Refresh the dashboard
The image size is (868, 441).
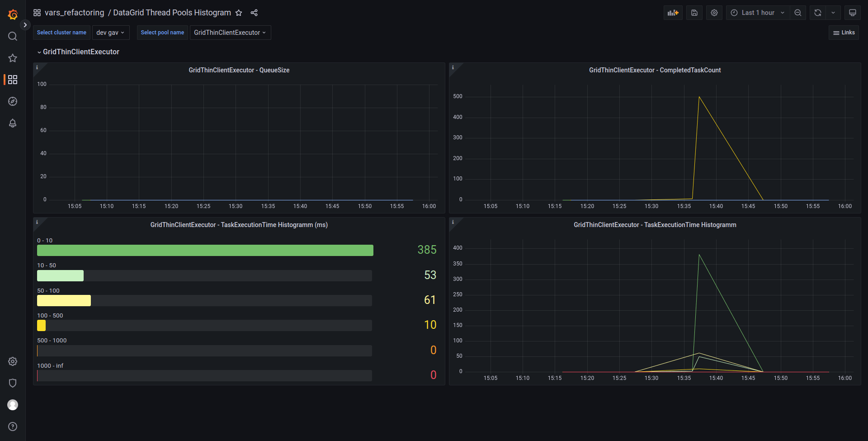(x=818, y=13)
